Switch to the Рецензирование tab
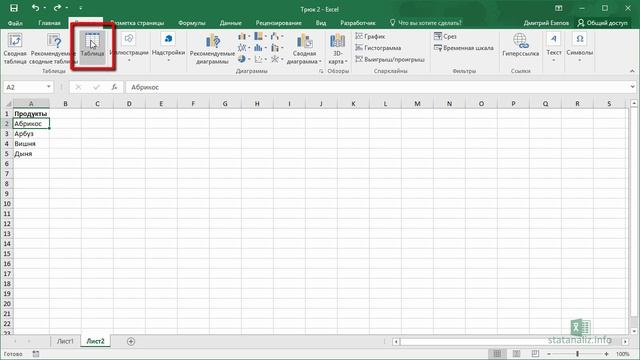The width and height of the screenshot is (640, 360). point(278,23)
